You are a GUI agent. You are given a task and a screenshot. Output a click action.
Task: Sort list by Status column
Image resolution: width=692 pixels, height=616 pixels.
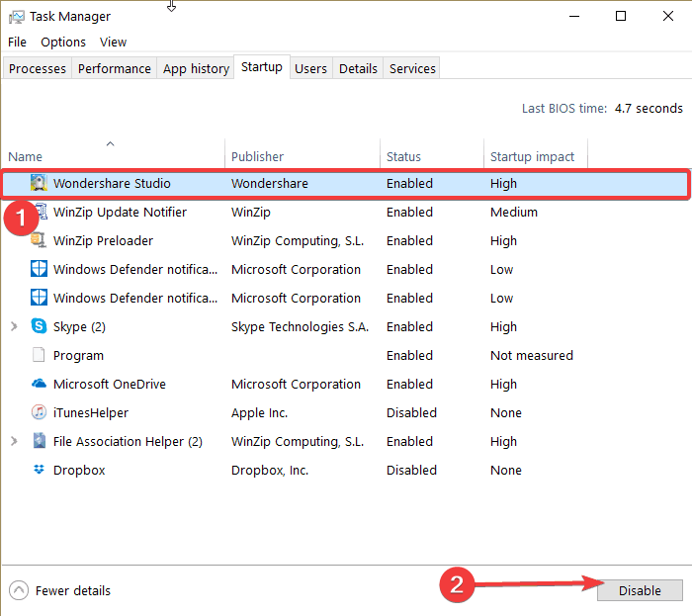tap(403, 156)
